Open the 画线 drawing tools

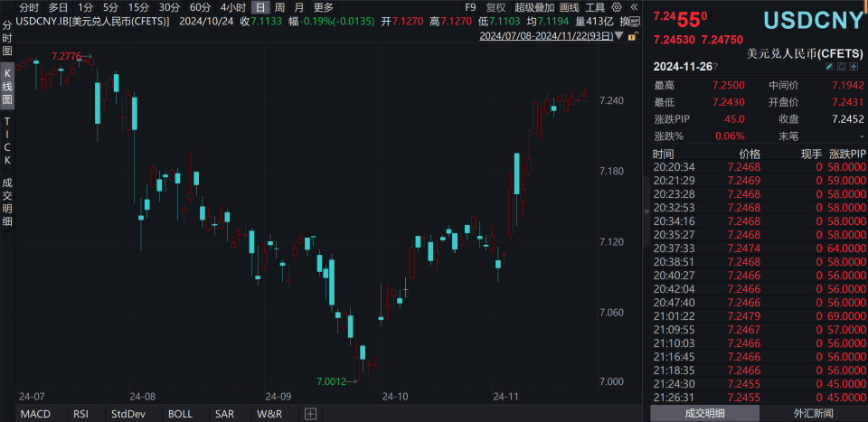tap(570, 7)
